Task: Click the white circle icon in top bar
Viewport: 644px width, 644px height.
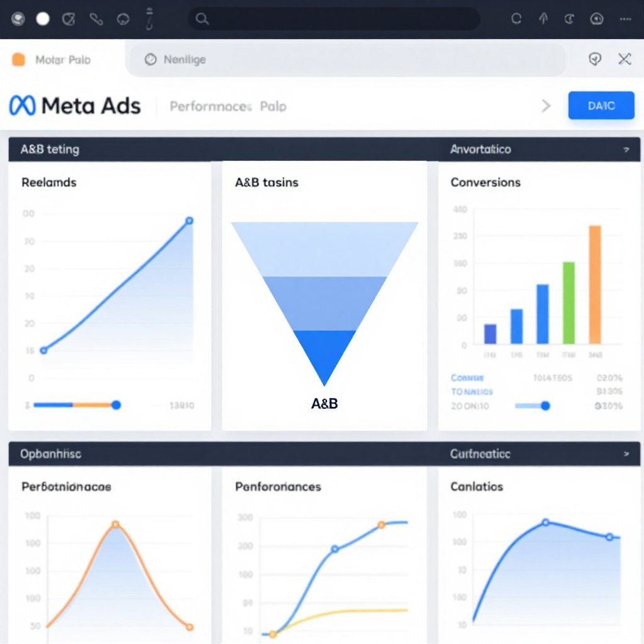Action: point(43,19)
